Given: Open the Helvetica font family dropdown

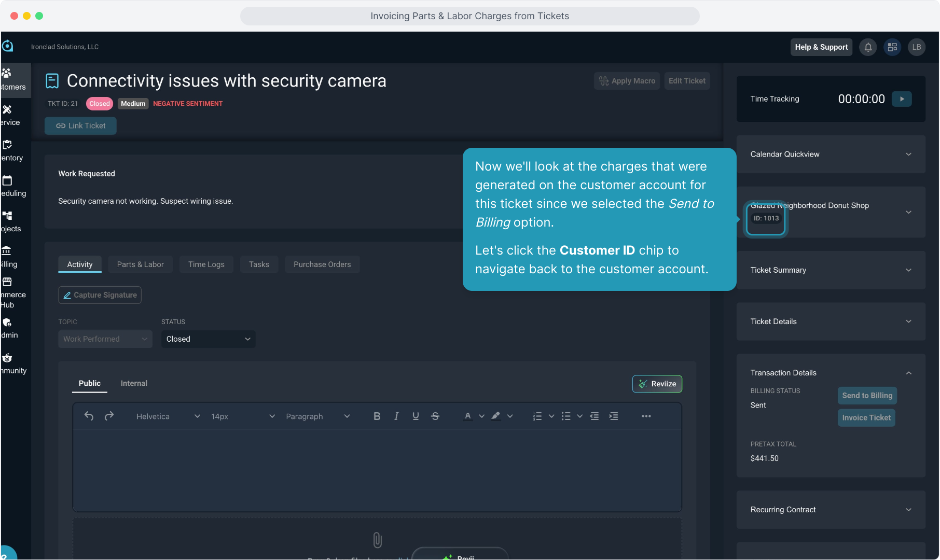Looking at the screenshot, I should tap(168, 416).
